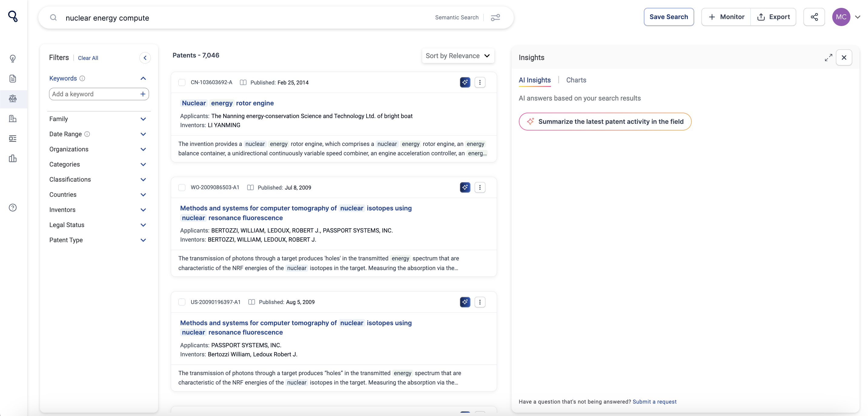Click the MC user avatar
Viewport: 868px width, 416px height.
(841, 17)
